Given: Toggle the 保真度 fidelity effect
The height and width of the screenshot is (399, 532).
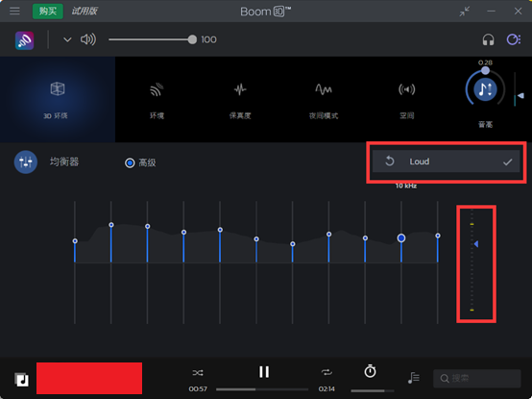Looking at the screenshot, I should [240, 100].
